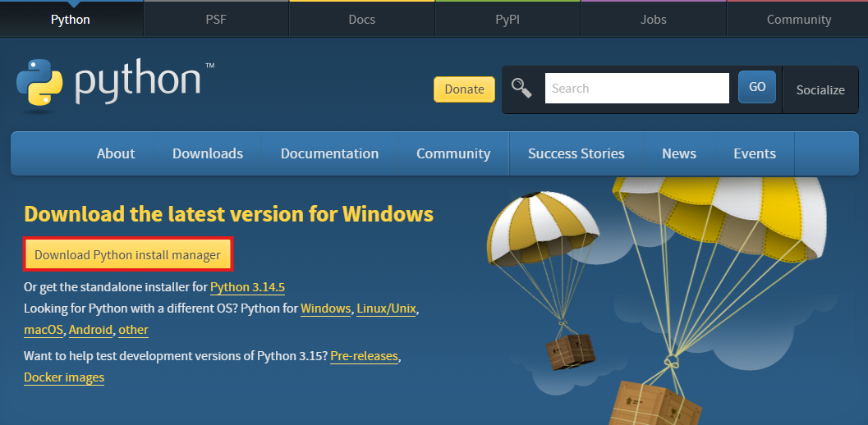
Task: Click the yellow Donate button
Action: (x=464, y=89)
